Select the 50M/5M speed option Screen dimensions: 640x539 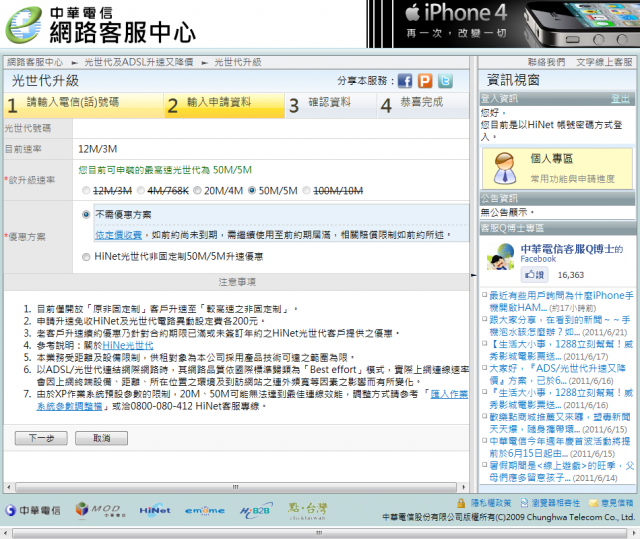(x=252, y=191)
